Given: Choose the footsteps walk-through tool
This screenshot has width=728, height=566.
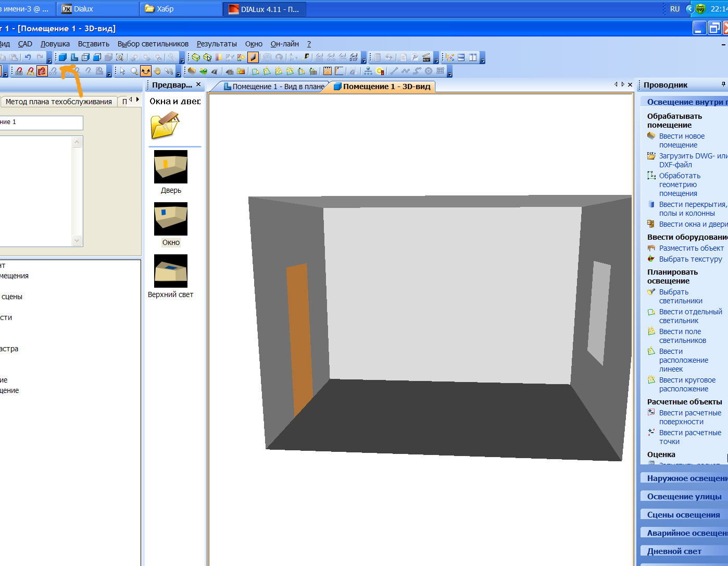Looking at the screenshot, I should coord(169,71).
